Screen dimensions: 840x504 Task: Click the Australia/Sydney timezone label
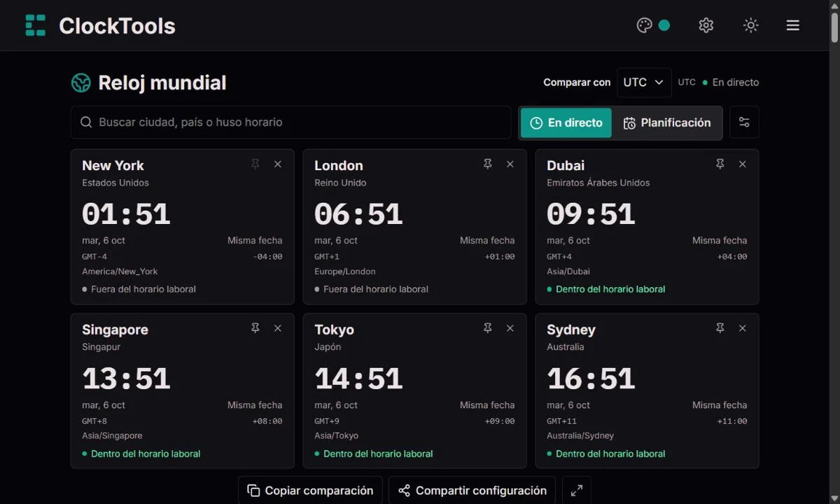tap(580, 435)
